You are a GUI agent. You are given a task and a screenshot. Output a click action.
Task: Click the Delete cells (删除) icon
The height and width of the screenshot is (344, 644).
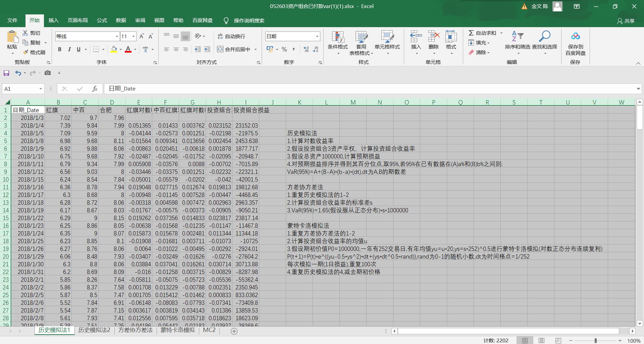click(x=434, y=37)
